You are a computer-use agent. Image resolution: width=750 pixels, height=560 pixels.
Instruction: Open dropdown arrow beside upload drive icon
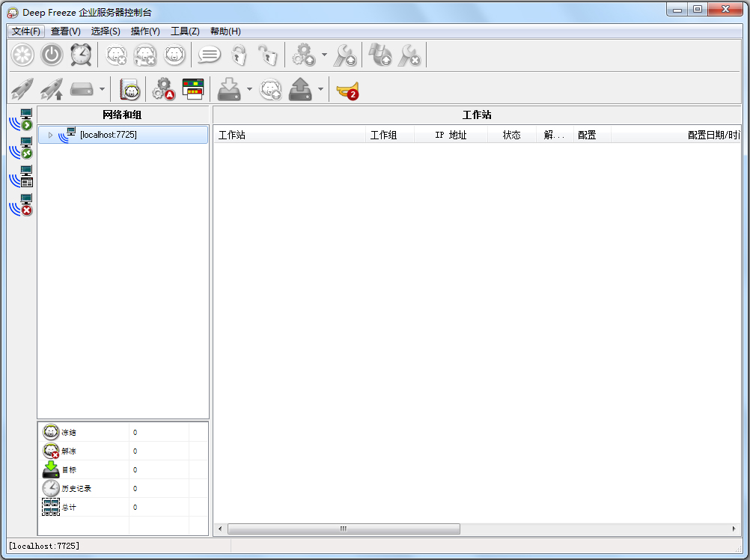point(320,89)
